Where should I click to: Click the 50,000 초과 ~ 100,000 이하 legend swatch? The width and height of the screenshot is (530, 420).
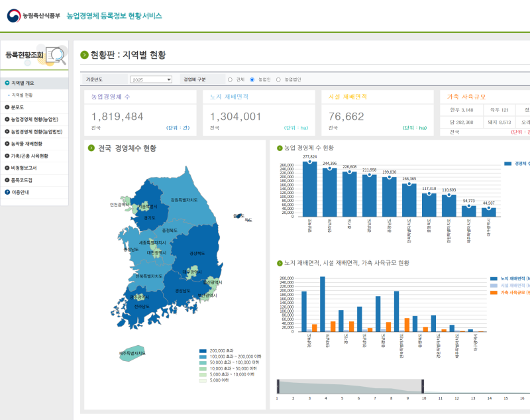point(203,362)
